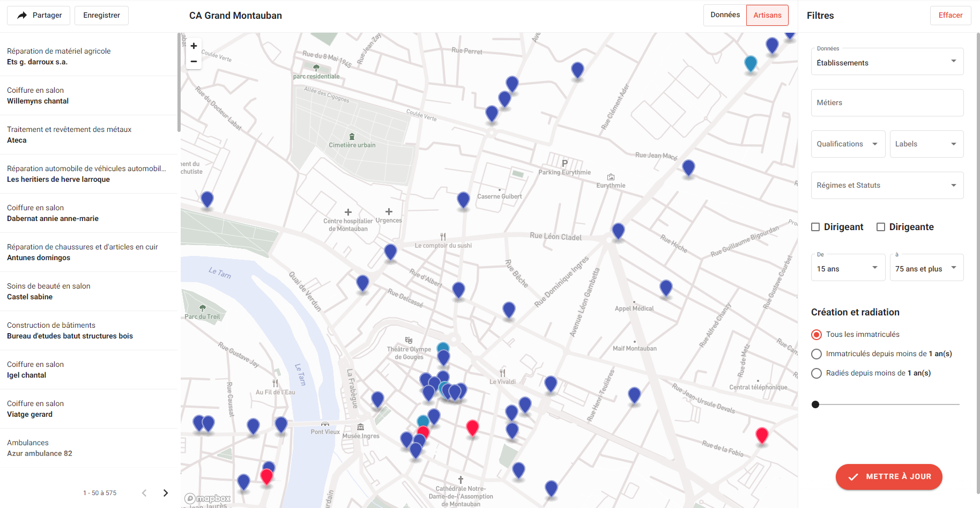
Task: Click the blue marker on Rue Jean Macé
Action: [688, 168]
